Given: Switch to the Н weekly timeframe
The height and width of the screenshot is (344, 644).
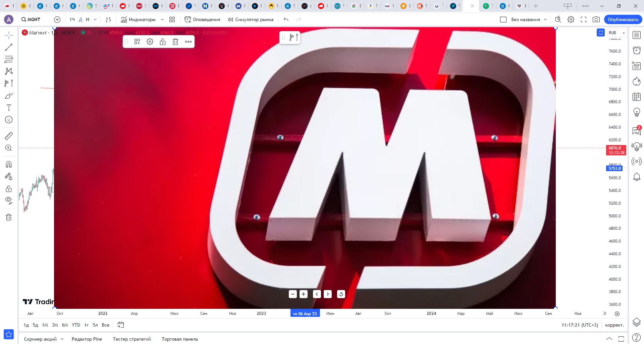Looking at the screenshot, I should pos(88,19).
